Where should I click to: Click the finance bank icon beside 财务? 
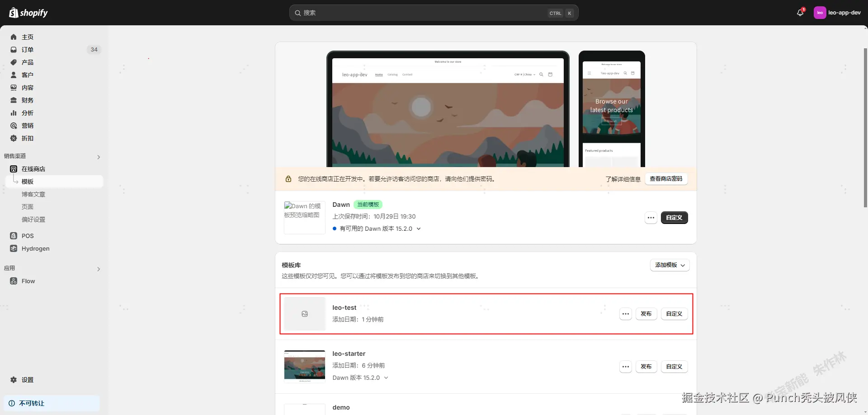click(14, 100)
